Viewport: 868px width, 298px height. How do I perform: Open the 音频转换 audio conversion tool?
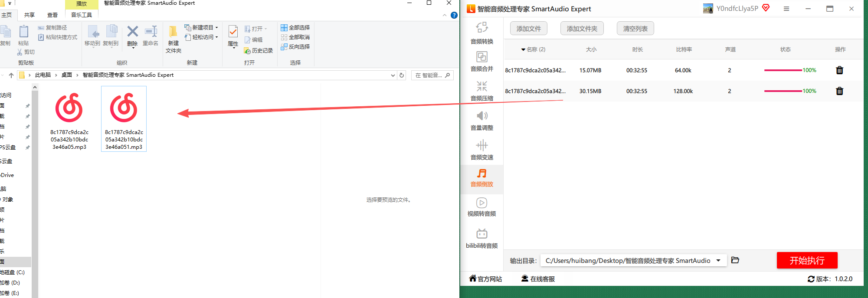[481, 33]
